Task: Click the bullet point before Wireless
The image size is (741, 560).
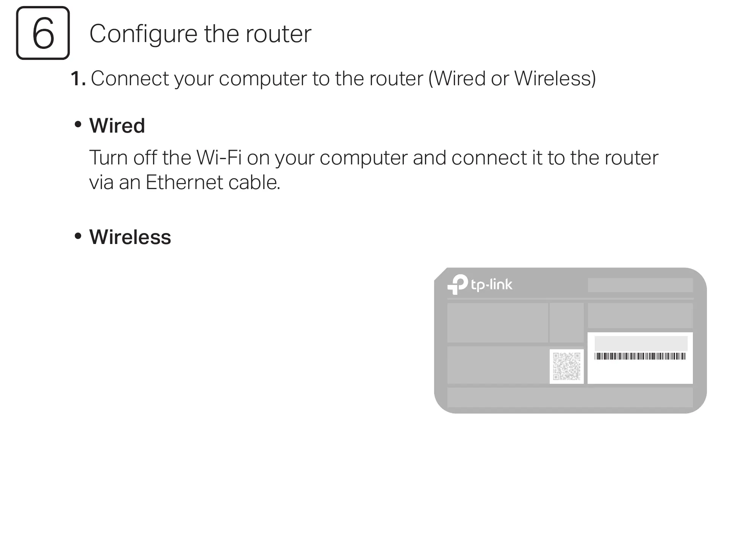Action: click(78, 236)
